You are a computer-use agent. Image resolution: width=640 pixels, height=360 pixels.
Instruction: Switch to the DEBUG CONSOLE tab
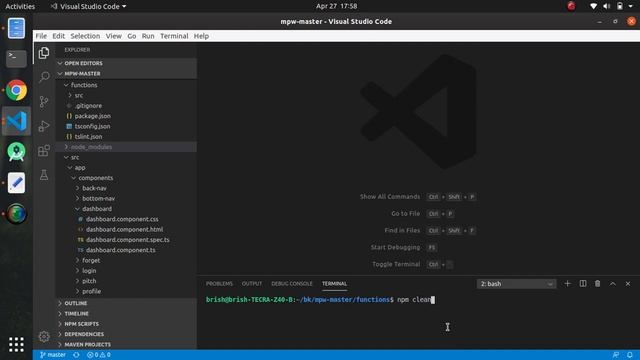[291, 284]
